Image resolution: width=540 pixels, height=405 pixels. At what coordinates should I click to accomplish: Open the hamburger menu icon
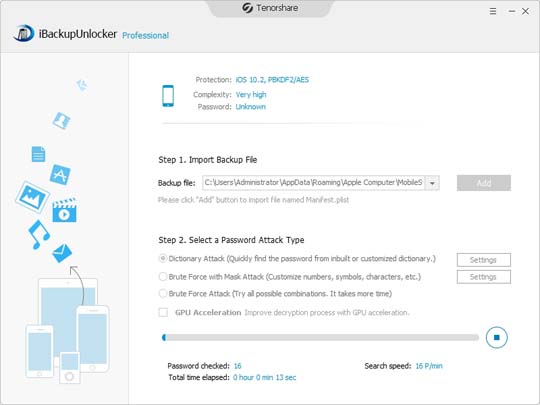(493, 11)
